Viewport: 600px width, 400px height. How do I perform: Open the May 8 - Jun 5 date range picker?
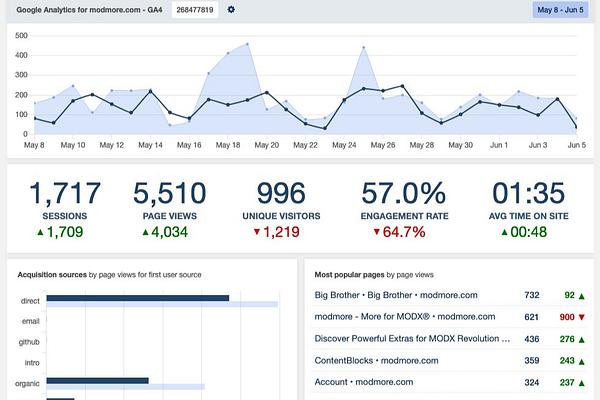coord(560,10)
